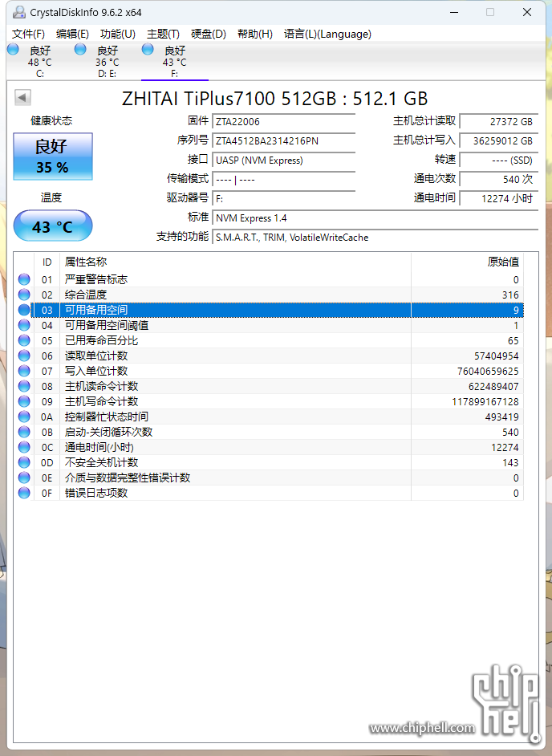Open the 硬盘(D) menu
Screen dimensions: 552x756
[209, 34]
